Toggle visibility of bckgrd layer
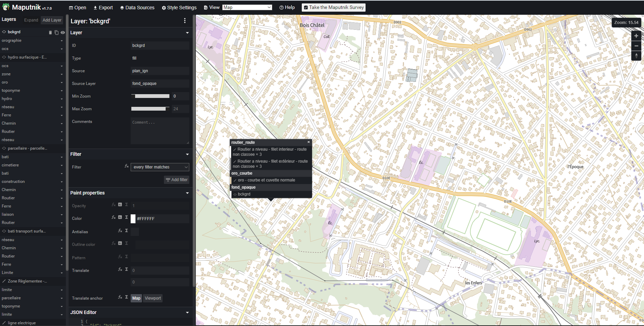The image size is (644, 326). click(63, 33)
